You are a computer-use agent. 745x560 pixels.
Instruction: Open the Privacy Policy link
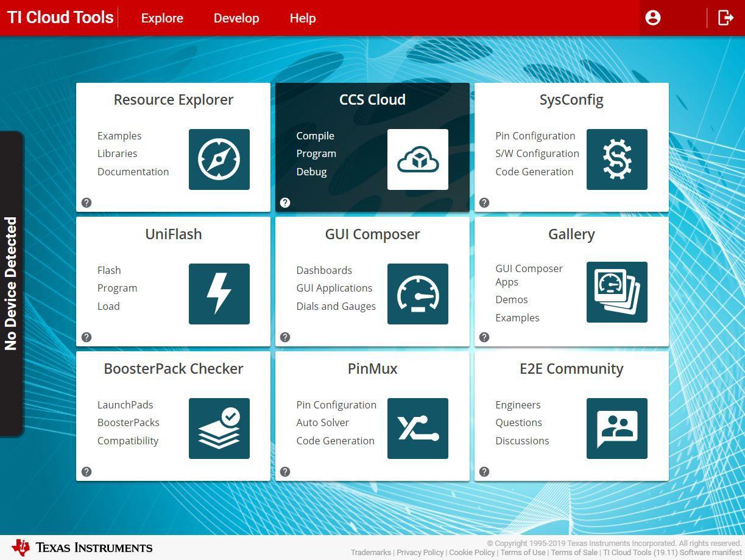(420, 553)
